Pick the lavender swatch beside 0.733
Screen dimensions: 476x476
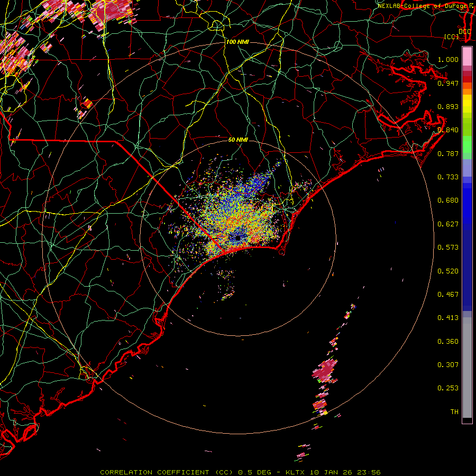[467, 168]
